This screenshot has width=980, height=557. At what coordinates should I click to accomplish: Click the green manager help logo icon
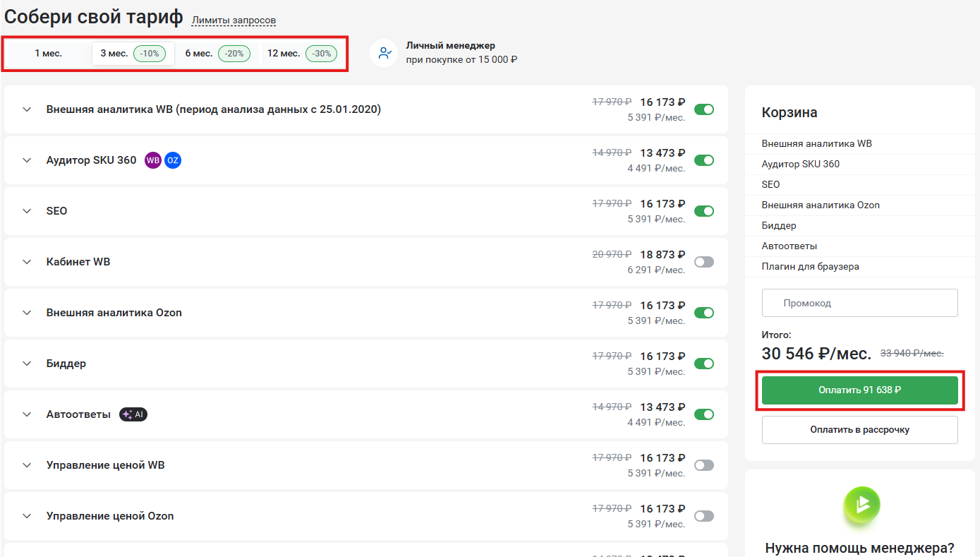click(x=861, y=505)
